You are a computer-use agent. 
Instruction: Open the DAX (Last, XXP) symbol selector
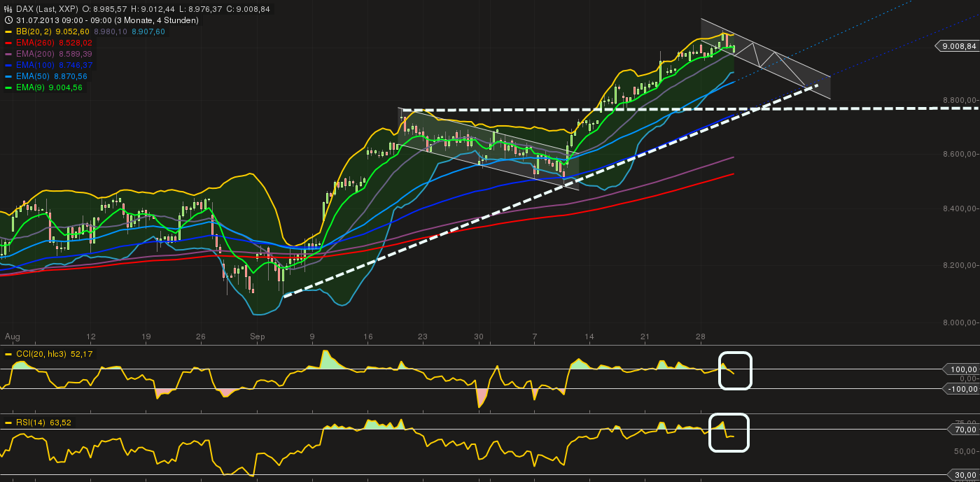coord(49,10)
